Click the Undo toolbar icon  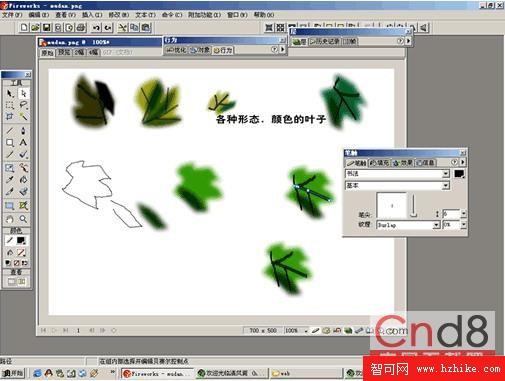[96, 27]
